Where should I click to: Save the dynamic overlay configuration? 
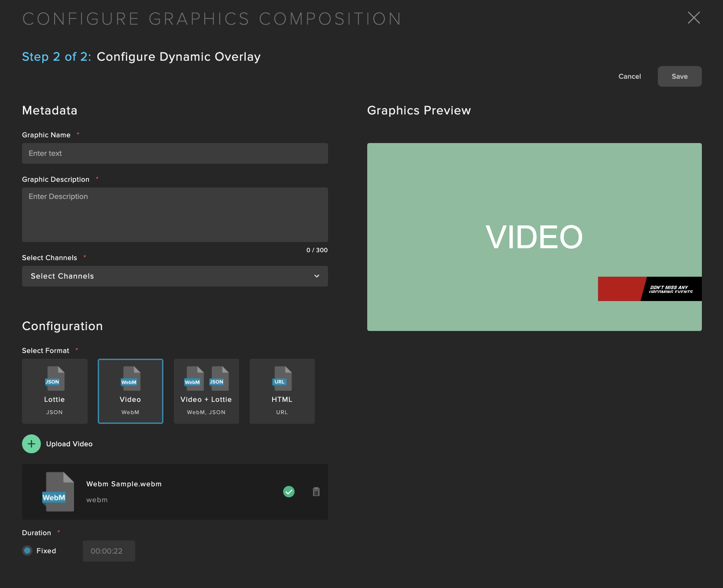click(679, 76)
